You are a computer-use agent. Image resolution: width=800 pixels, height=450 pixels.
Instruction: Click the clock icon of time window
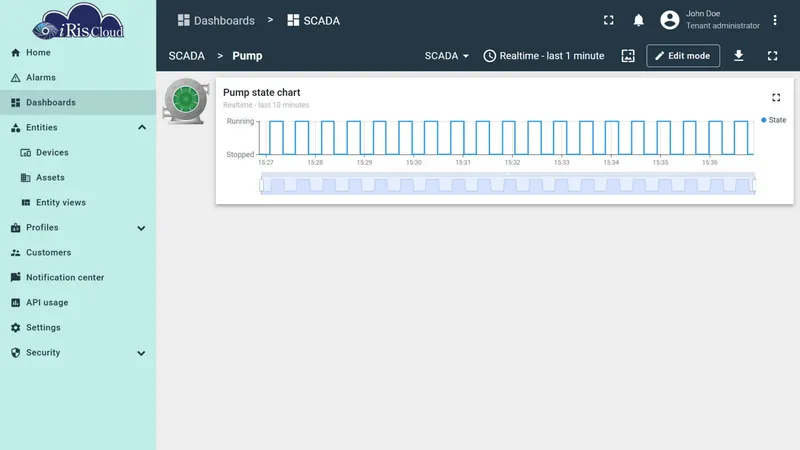click(x=489, y=56)
